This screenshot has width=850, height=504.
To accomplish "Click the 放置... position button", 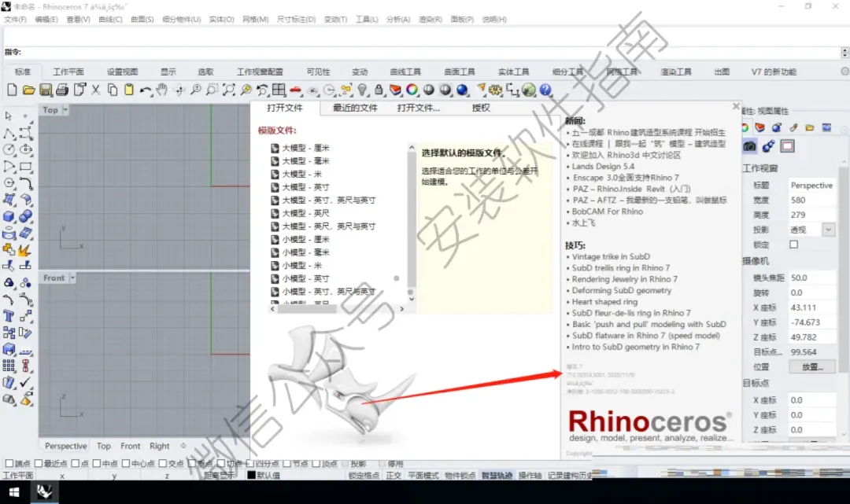I will pos(812,366).
